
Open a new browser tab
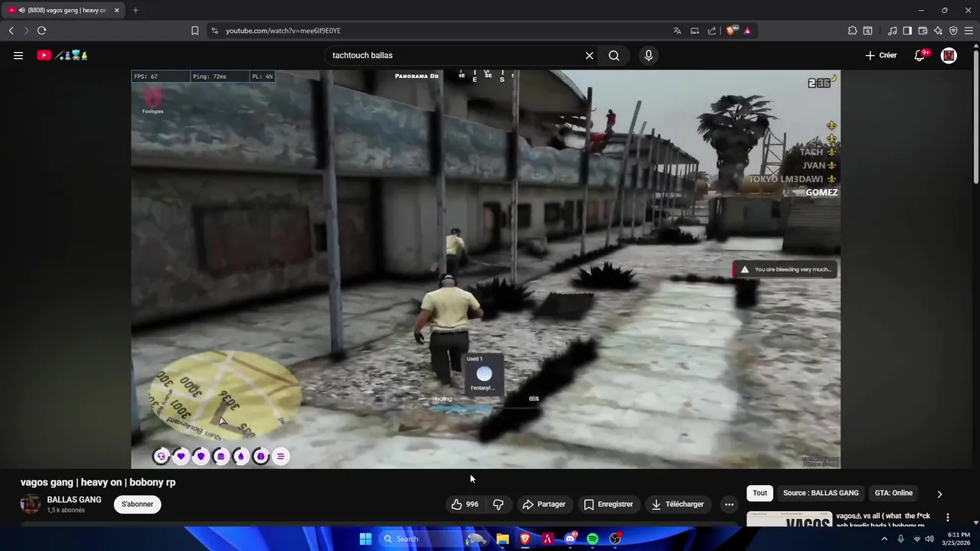pos(136,10)
